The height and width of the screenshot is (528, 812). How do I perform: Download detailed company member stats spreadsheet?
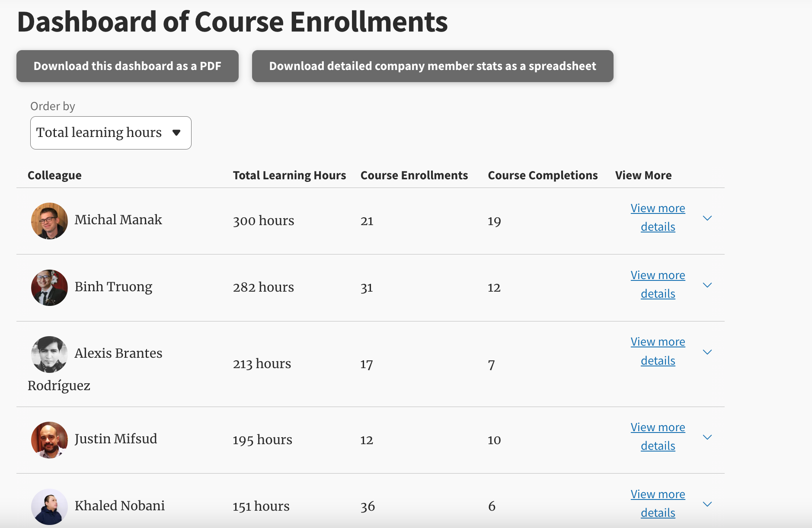pyautogui.click(x=432, y=66)
